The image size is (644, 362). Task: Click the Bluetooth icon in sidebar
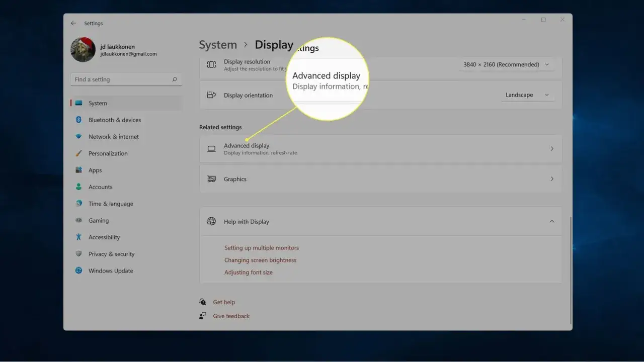tap(78, 120)
